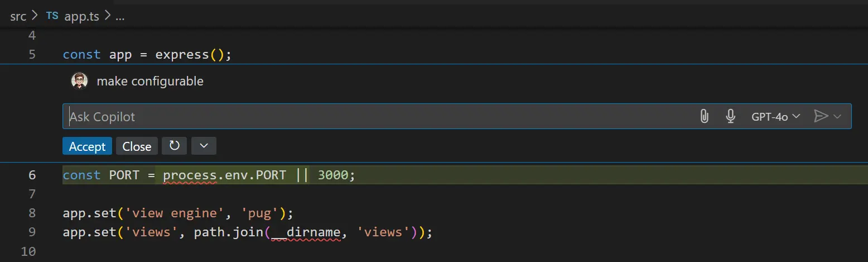Start voice input with microphone icon
Viewport: 868px width, 262px height.
(730, 116)
